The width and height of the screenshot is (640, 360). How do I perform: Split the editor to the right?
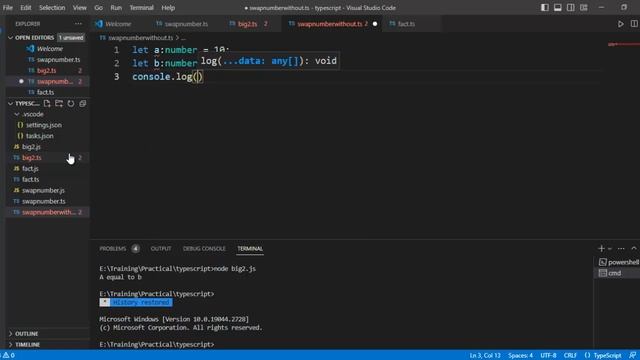click(x=634, y=24)
